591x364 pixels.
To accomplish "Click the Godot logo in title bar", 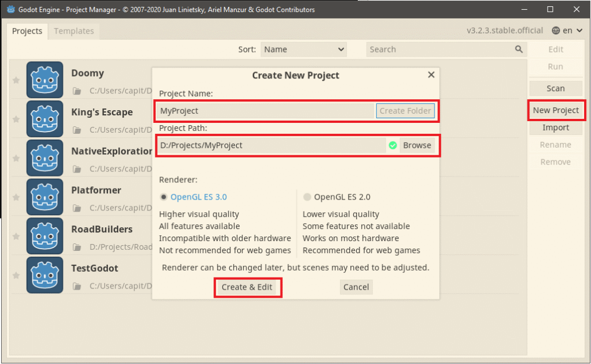I will (10, 9).
